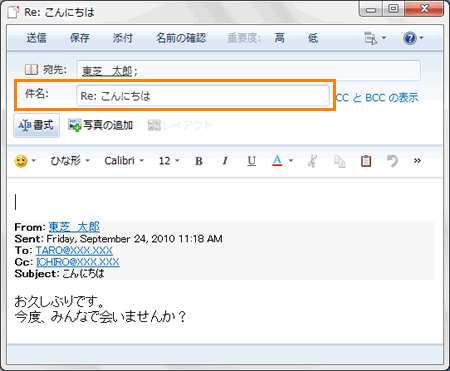Show CC と BCC の表示 link
This screenshot has height=371, width=450.
377,98
